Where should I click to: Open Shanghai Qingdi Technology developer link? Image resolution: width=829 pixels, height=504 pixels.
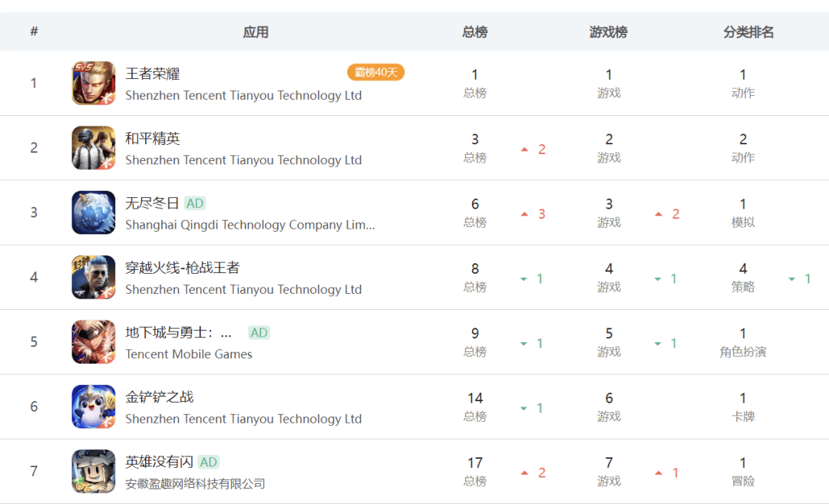(x=250, y=225)
